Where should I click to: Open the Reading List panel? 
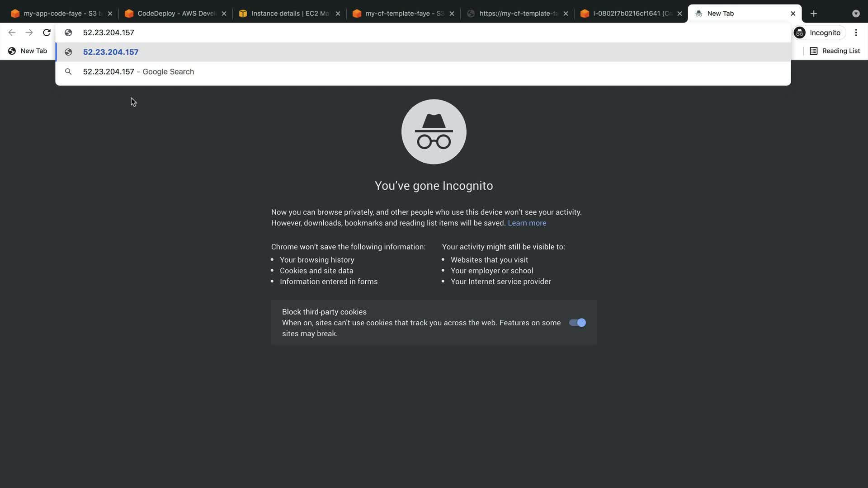click(835, 51)
